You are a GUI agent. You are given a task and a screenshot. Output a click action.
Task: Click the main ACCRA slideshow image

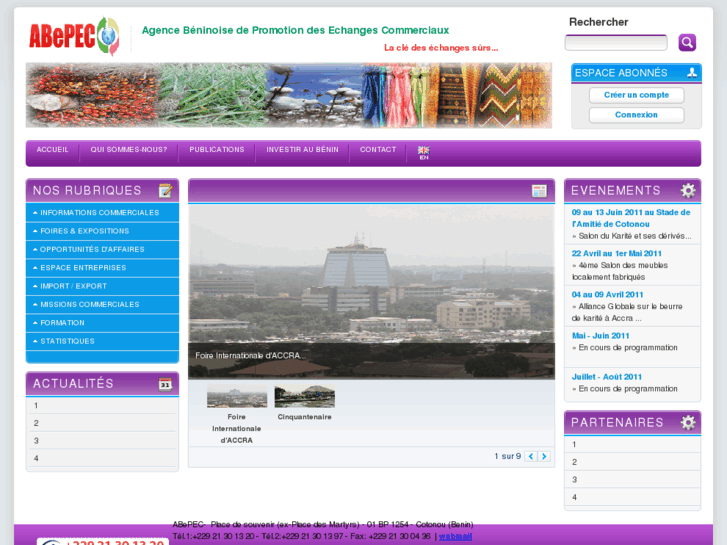click(x=371, y=292)
